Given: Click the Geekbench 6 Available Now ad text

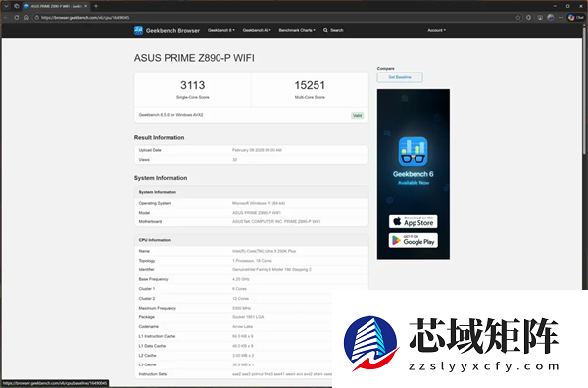Looking at the screenshot, I should pyautogui.click(x=414, y=178).
